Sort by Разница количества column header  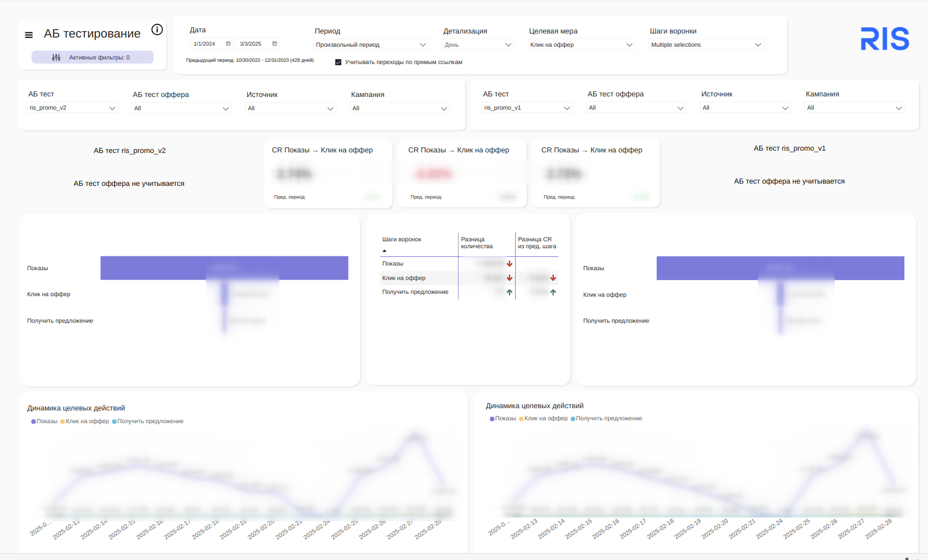point(477,243)
